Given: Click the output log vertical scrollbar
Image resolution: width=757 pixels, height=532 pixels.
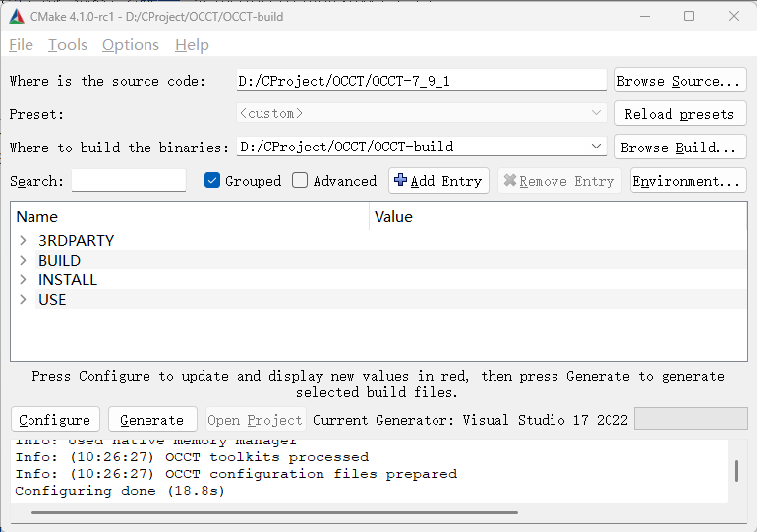Looking at the screenshot, I should 736,471.
